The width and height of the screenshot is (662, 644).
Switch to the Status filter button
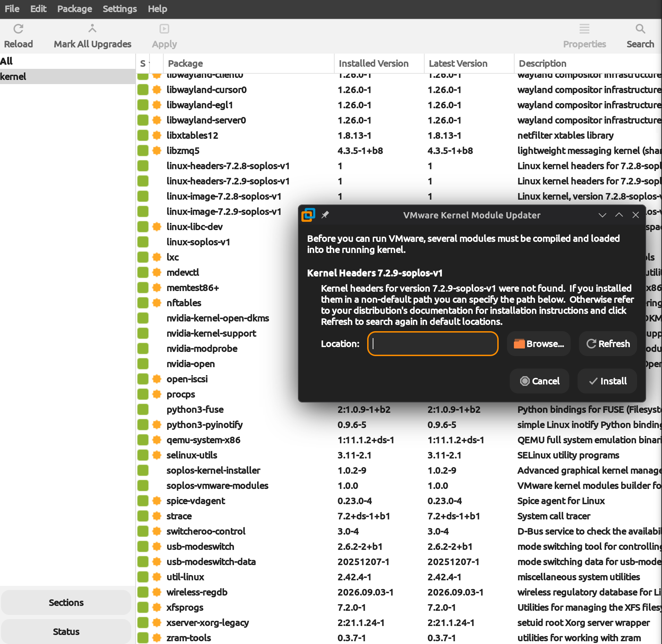click(66, 632)
